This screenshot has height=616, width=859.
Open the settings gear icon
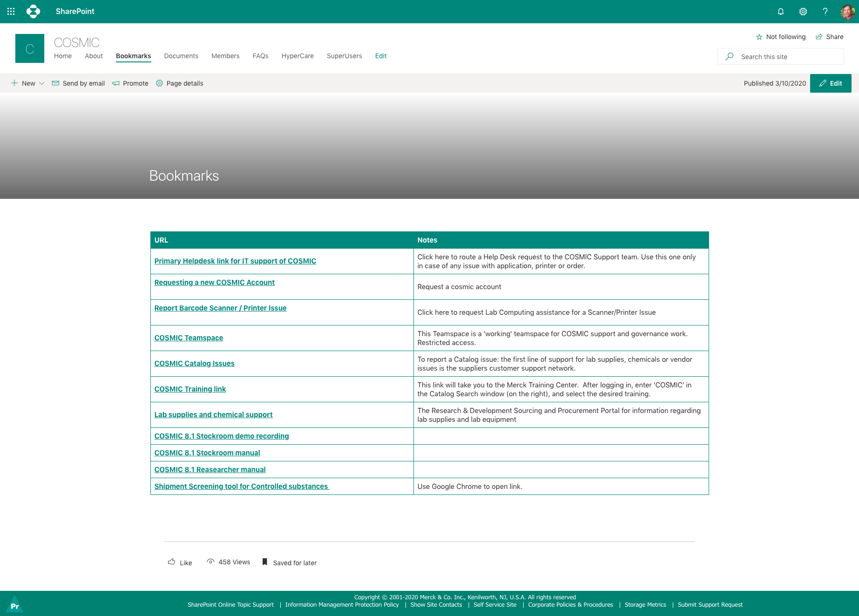pos(803,12)
